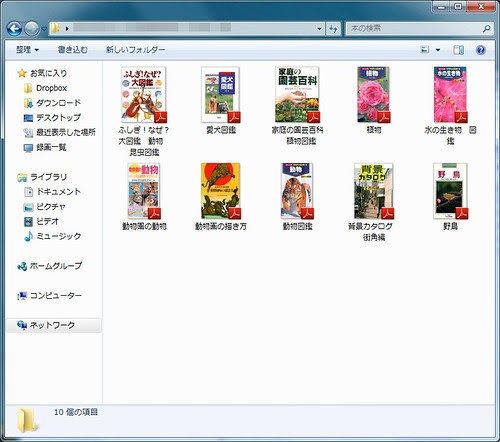Viewport: 500px width, 442px height.
Task: Click the 書き込む toolbar button
Action: 73,50
